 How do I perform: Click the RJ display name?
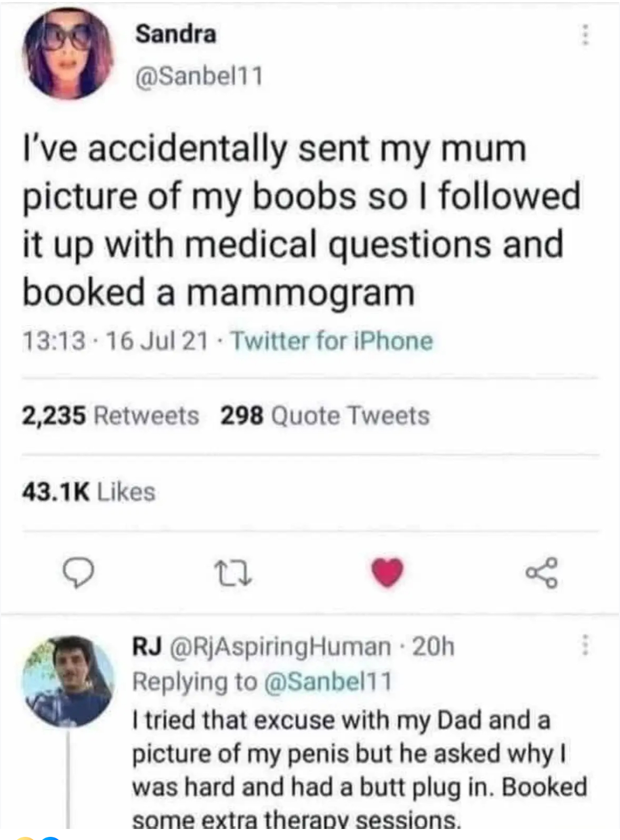coord(147,646)
